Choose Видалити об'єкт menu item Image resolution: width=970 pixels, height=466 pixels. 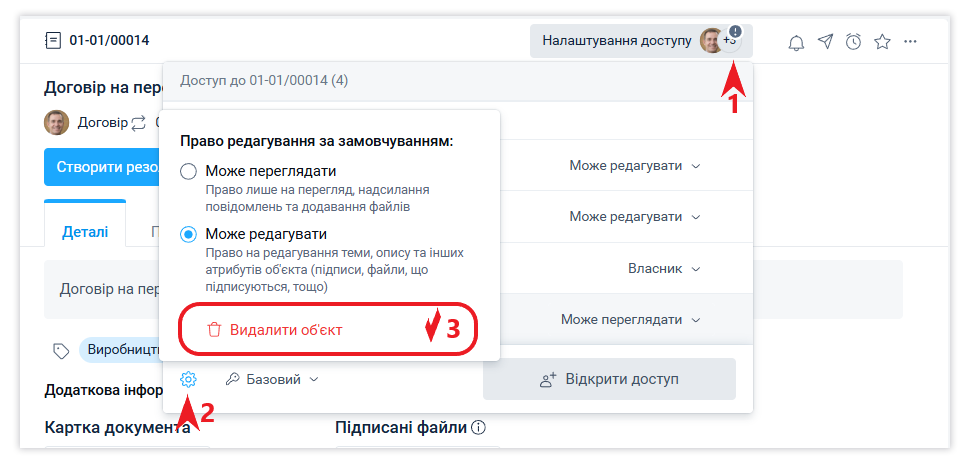tap(286, 330)
